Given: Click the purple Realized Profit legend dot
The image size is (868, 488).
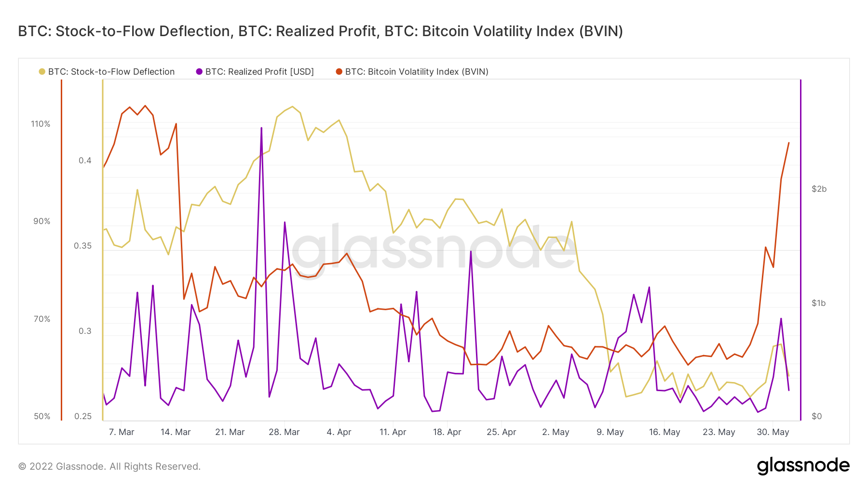Looking at the screenshot, I should pos(199,72).
